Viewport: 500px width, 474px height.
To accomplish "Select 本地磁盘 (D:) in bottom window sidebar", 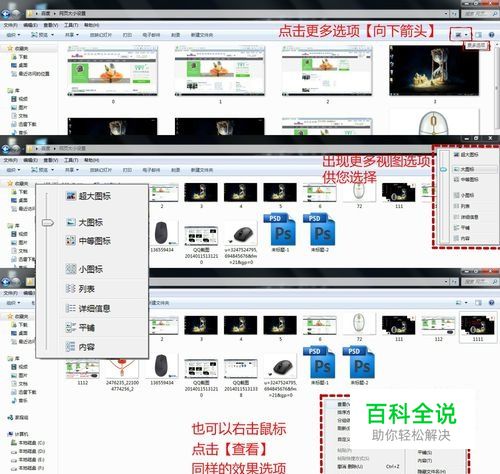I will point(28,451).
